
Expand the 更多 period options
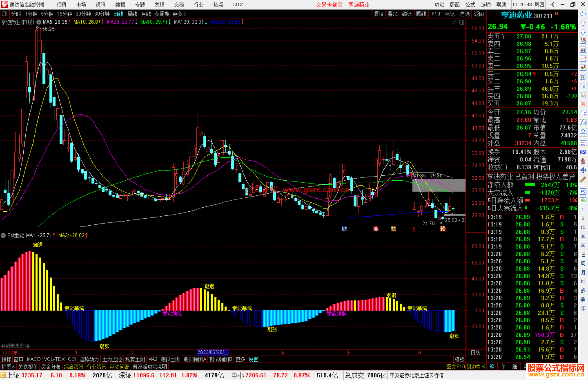click(x=179, y=14)
